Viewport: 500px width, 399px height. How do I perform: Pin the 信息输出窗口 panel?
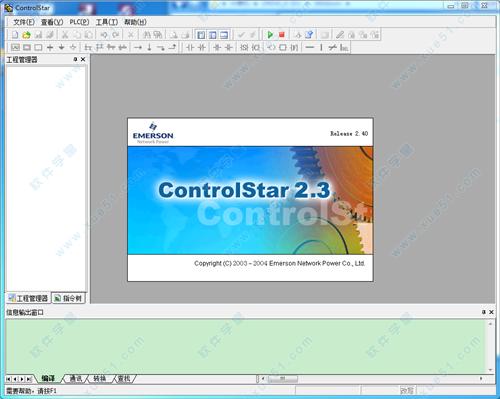(x=484, y=312)
